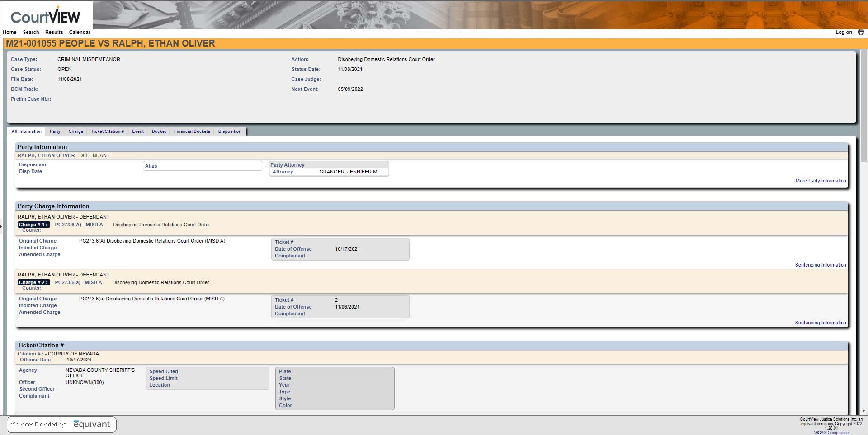Viewport: 868px width, 435px height.
Task: Click attorney name GRANGER, JENNIFER M
Action: [348, 172]
